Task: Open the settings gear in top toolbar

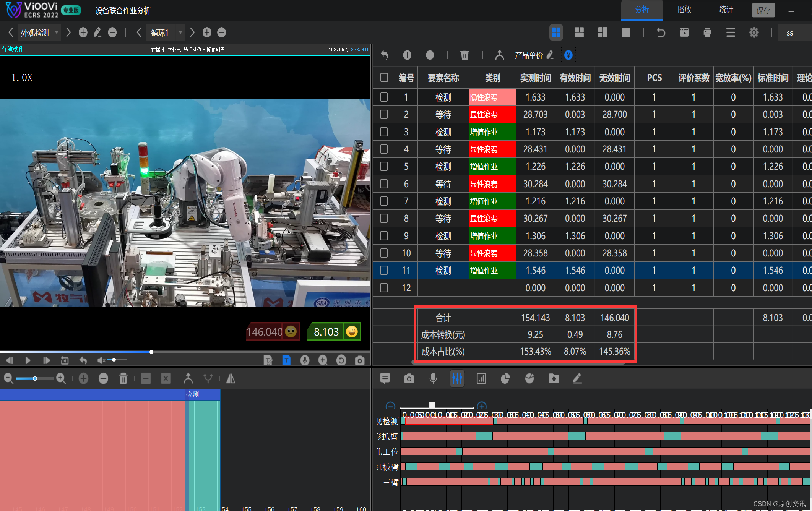Action: 754,32
